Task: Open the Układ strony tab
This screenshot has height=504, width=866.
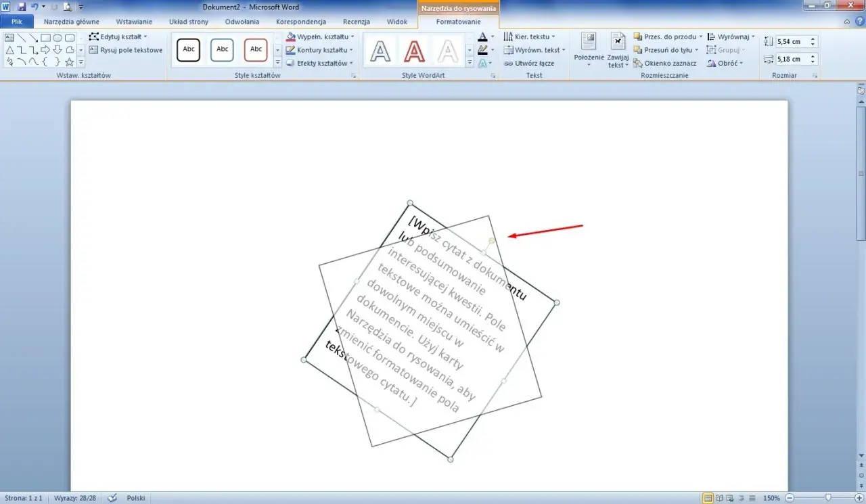Action: pyautogui.click(x=189, y=22)
